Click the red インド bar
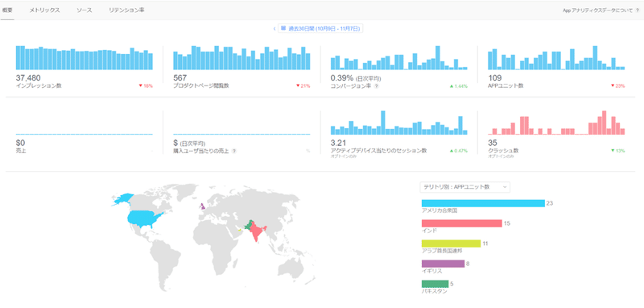 pyautogui.click(x=461, y=223)
